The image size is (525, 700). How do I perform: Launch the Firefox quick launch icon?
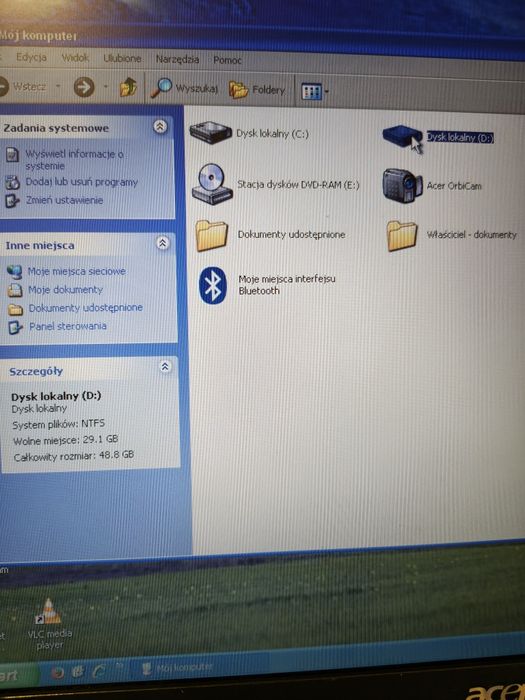click(x=57, y=672)
